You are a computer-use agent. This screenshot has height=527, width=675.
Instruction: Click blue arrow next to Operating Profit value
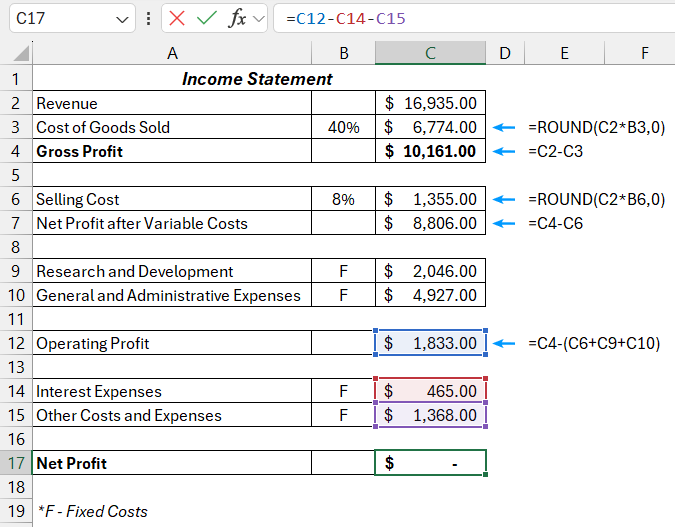pos(507,343)
